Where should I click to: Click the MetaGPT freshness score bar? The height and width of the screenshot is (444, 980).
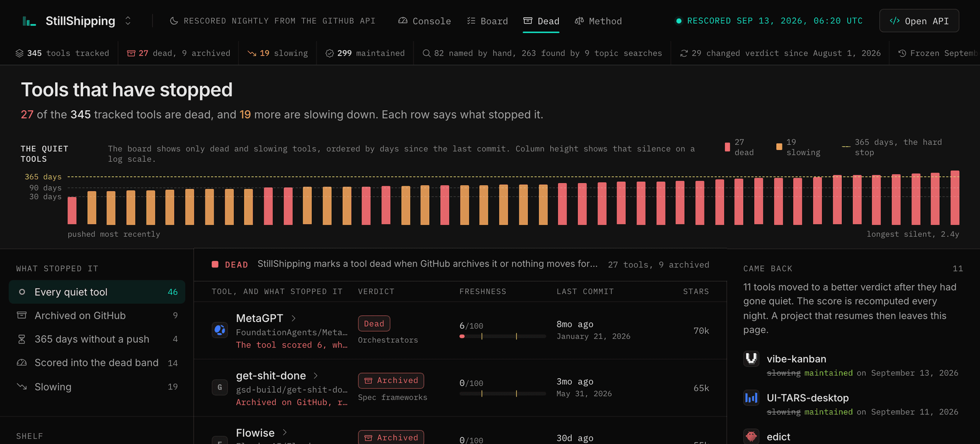[x=503, y=336]
